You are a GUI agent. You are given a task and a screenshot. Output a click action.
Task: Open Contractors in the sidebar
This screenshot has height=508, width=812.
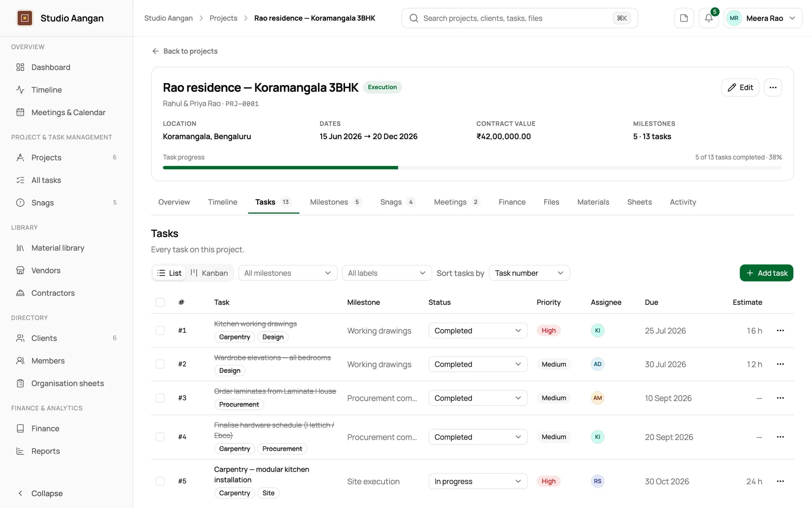(x=66, y=293)
